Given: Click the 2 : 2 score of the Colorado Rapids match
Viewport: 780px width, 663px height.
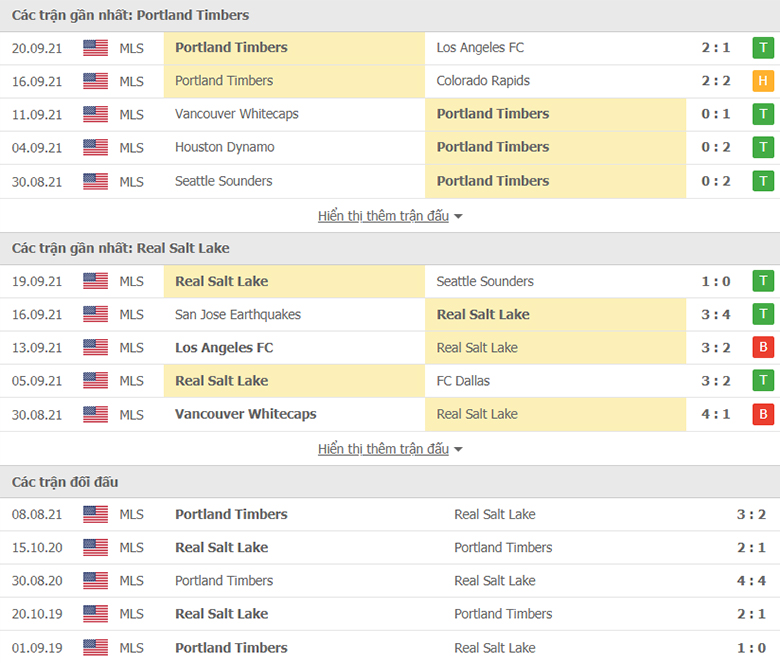Looking at the screenshot, I should point(716,81).
